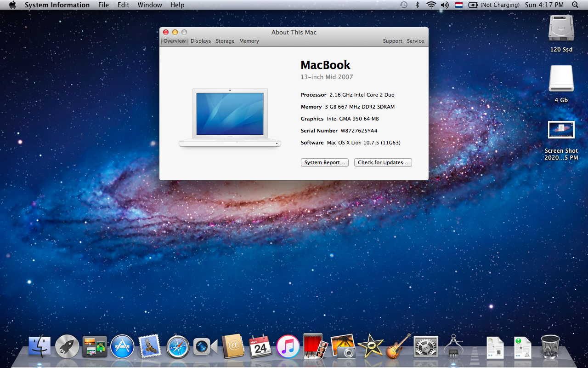Select the Screen Shot file thumbnail
Screen dimensions: 588x368
point(561,130)
